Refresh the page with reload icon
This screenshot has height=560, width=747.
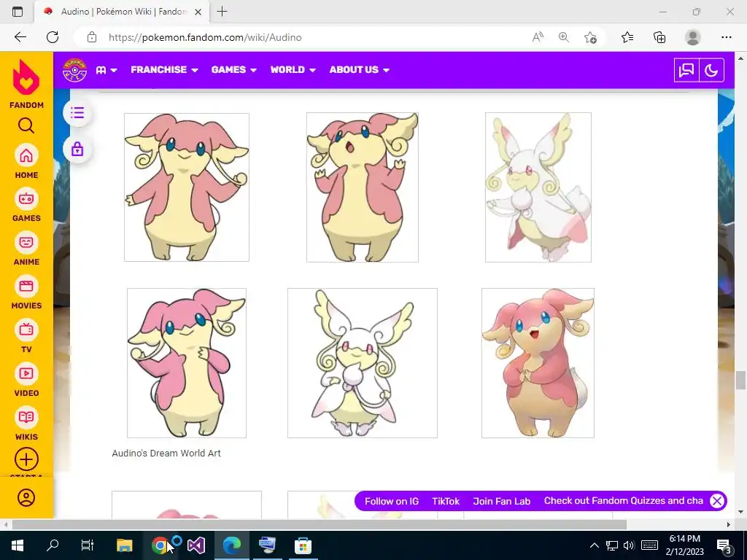point(53,37)
